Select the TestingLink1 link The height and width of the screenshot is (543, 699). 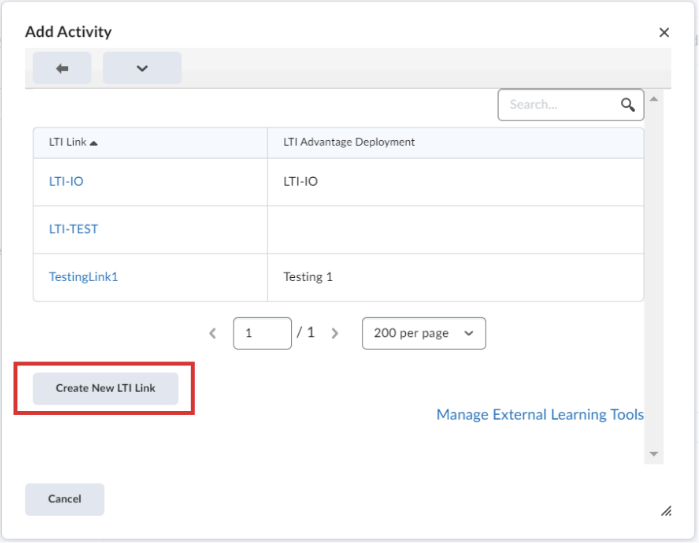pyautogui.click(x=83, y=277)
